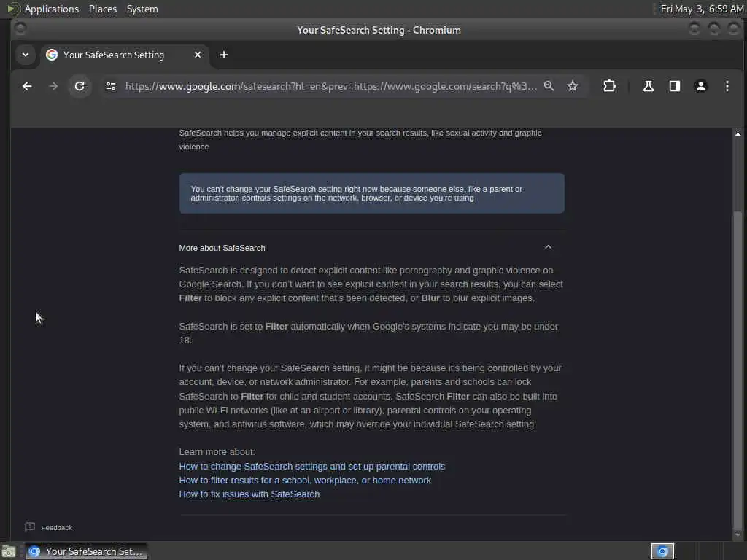Click the window menu button at title bar left
Viewport: 747px width, 560px height.
[x=20, y=29]
